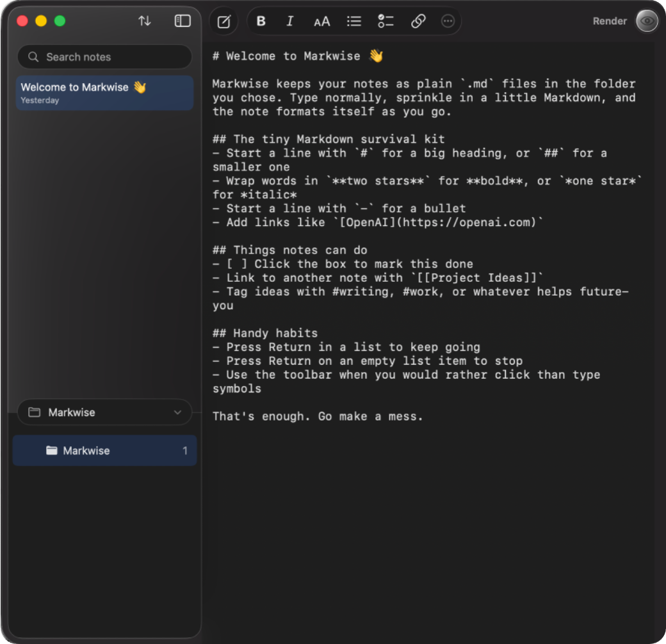Open the Markwise folder dropdown
Viewport: 666px width, 644px height.
pos(104,412)
